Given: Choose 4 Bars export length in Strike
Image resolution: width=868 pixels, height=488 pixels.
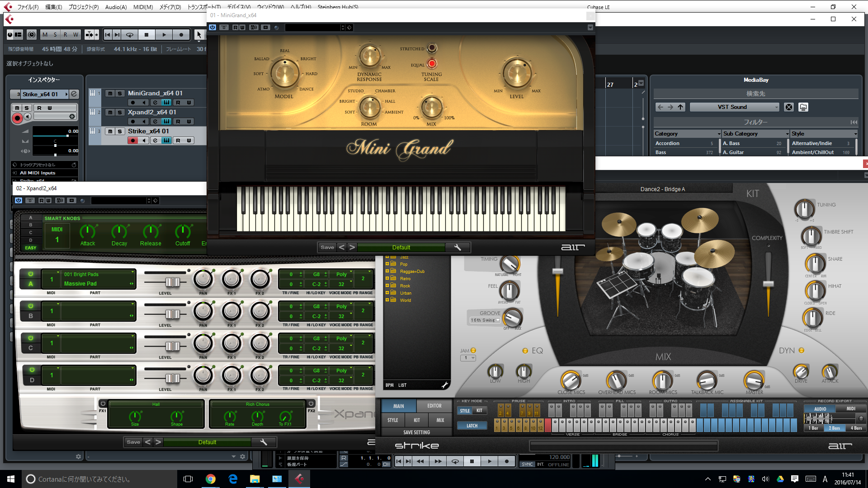Looking at the screenshot, I should pos(856,428).
